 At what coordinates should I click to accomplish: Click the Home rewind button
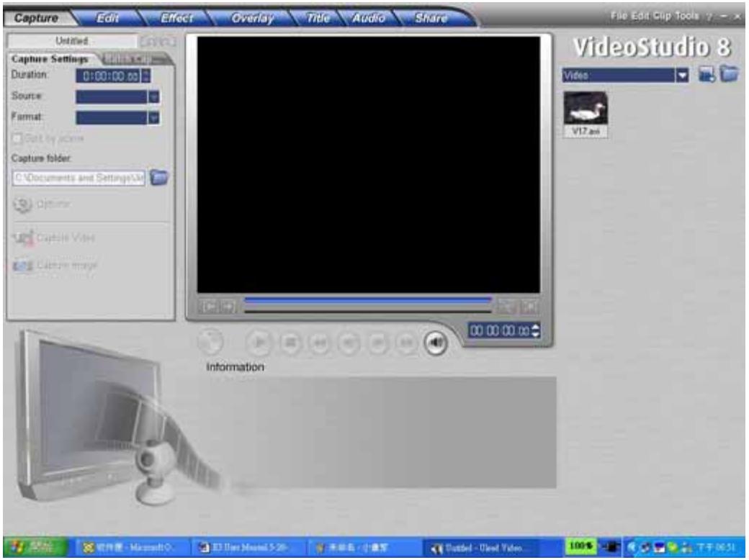(319, 343)
